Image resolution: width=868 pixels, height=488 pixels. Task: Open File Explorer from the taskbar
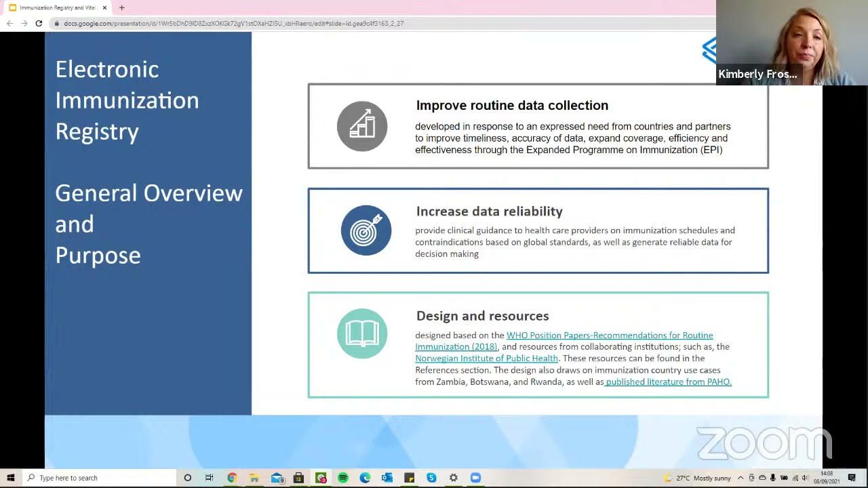tap(254, 478)
